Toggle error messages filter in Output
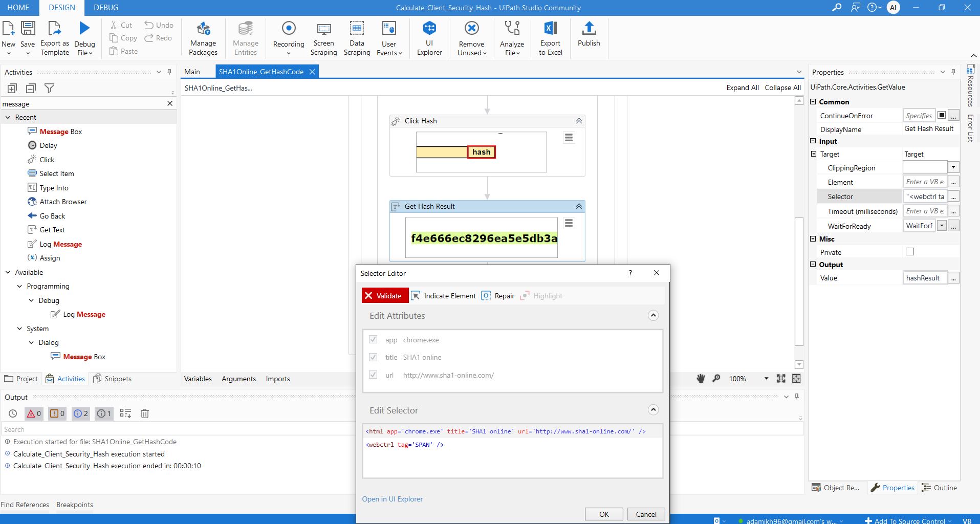The width and height of the screenshot is (980, 524). pyautogui.click(x=34, y=413)
